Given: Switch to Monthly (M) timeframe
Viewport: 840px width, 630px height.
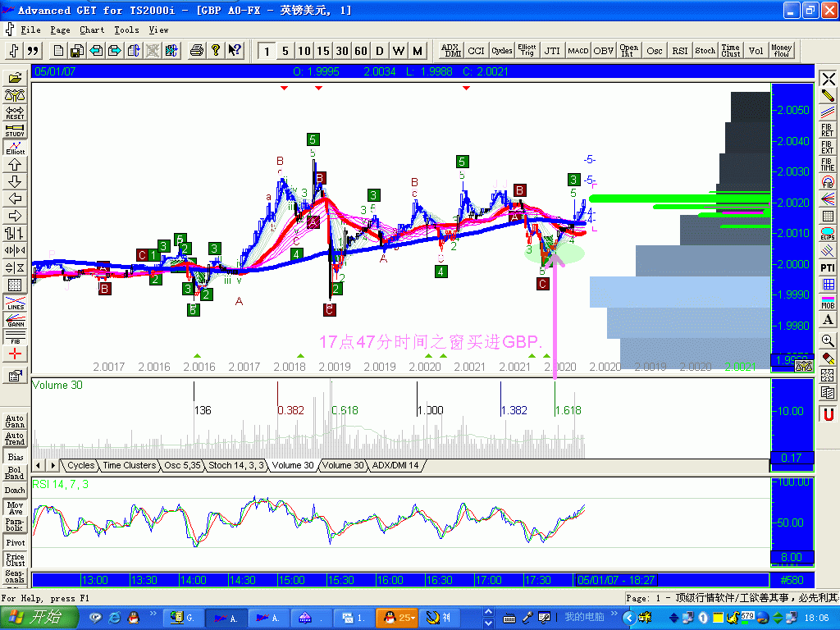Looking at the screenshot, I should coord(418,51).
